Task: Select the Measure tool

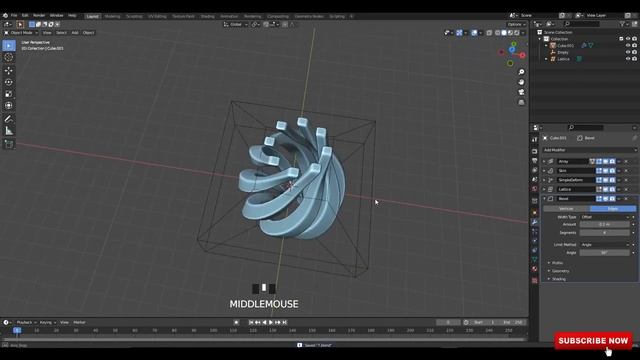Action: [9, 131]
